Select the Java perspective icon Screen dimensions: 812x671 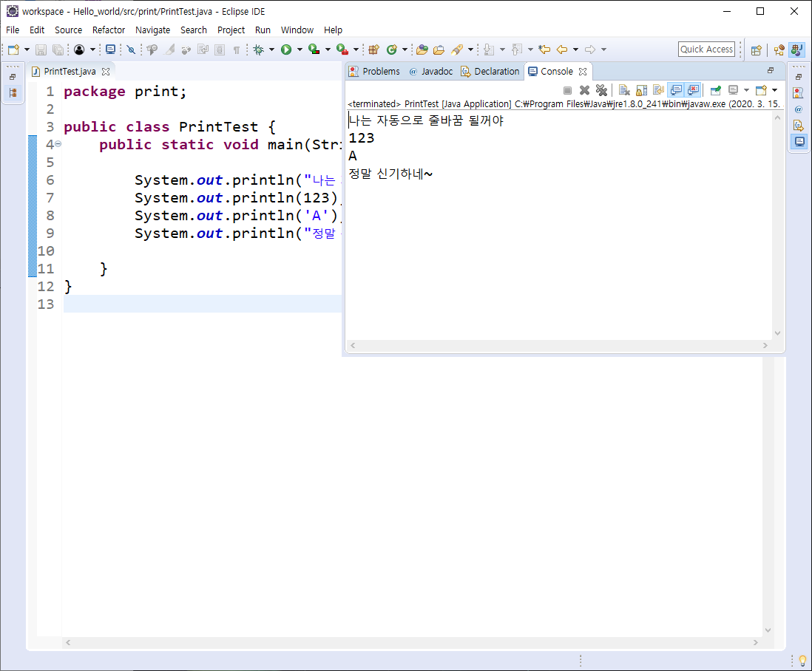797,50
